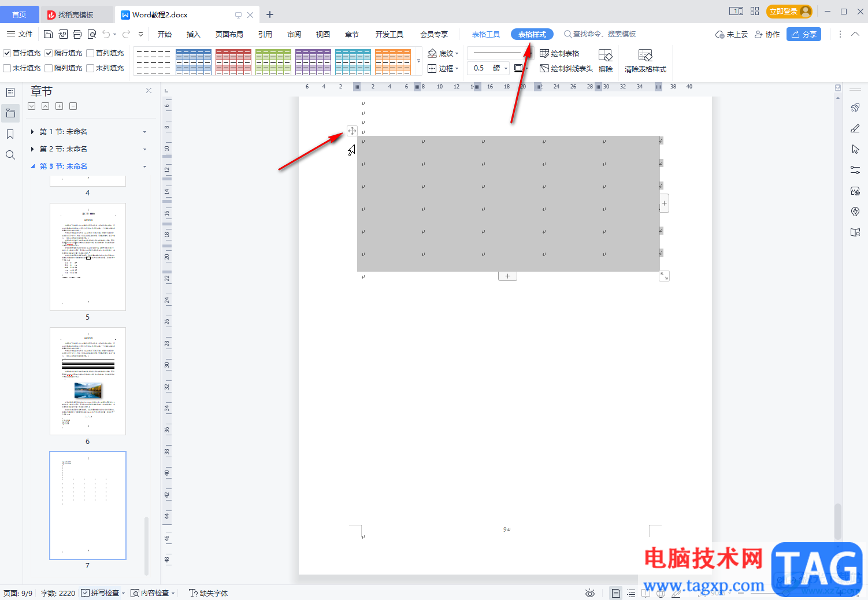Enable 首列填充 checkbox
The image size is (868, 600).
(x=90, y=53)
